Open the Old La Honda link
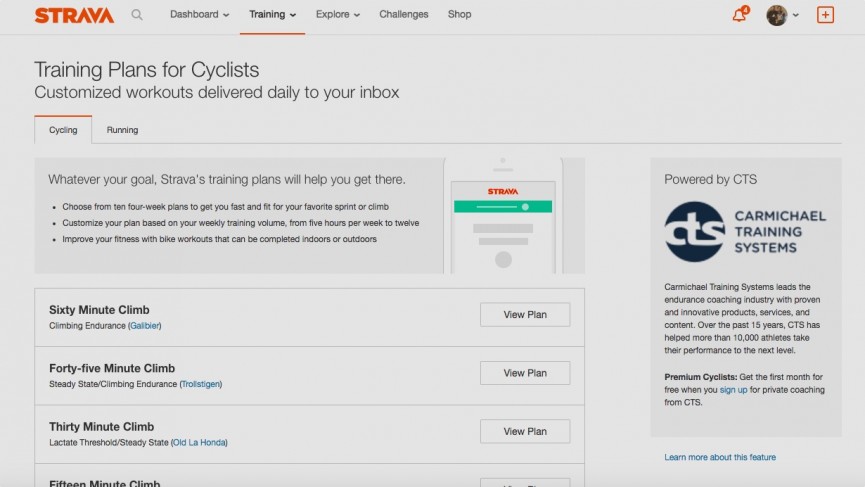The height and width of the screenshot is (487, 865). point(199,443)
